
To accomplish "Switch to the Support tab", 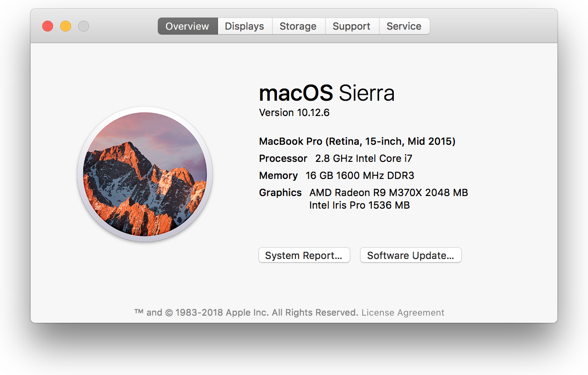I will coord(352,26).
